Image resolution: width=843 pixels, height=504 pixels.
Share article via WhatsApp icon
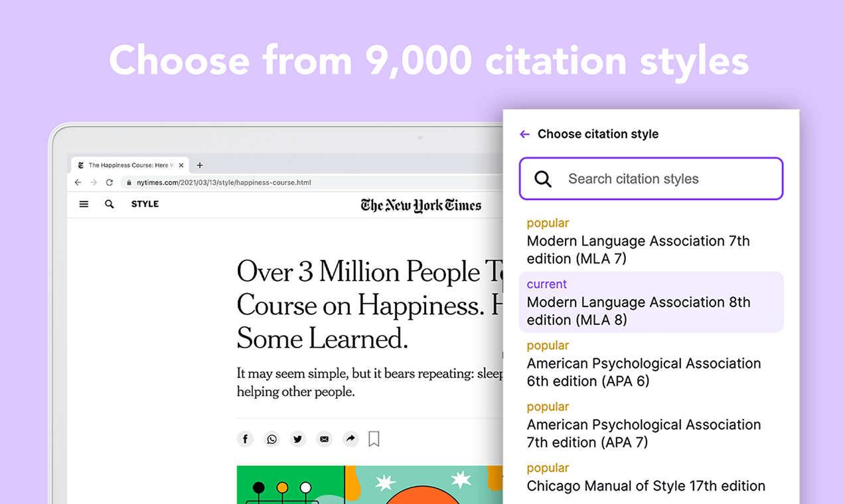coord(271,439)
